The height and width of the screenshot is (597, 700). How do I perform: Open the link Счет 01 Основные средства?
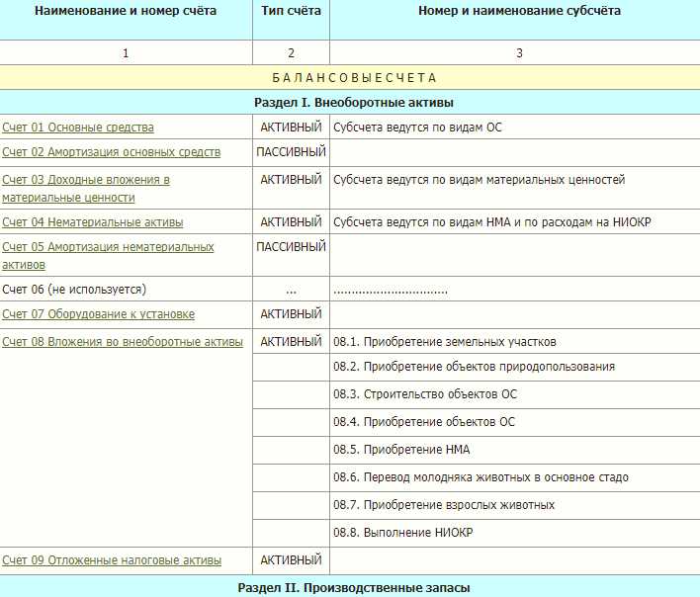click(x=78, y=128)
